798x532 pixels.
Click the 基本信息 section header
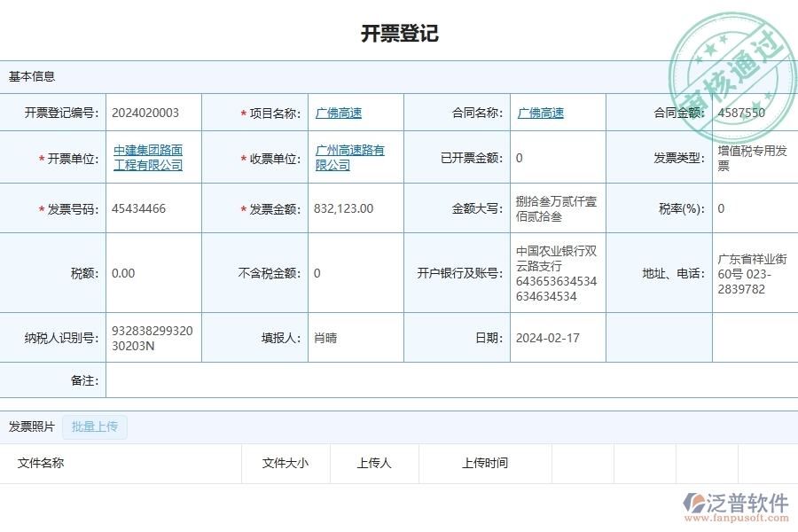click(30, 76)
